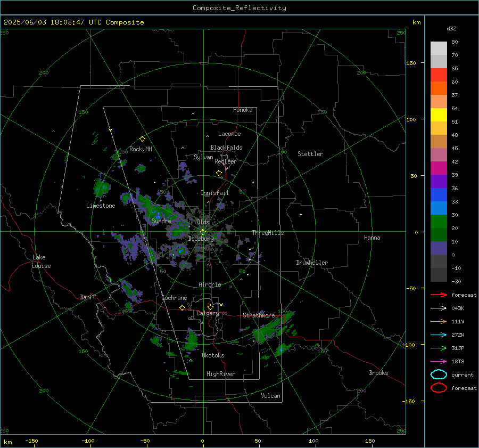Pick the tan 48–45 dBZ swatch
479x448 pixels.
(x=439, y=141)
